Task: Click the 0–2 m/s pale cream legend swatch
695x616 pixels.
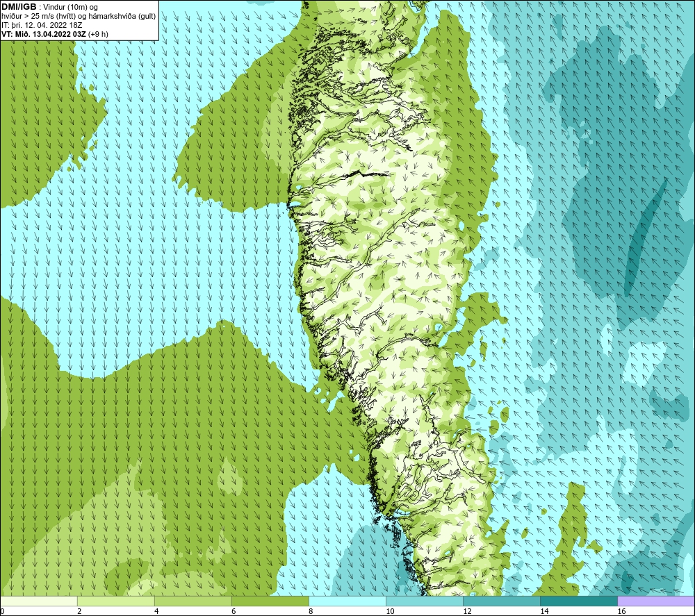Action: 39,601
